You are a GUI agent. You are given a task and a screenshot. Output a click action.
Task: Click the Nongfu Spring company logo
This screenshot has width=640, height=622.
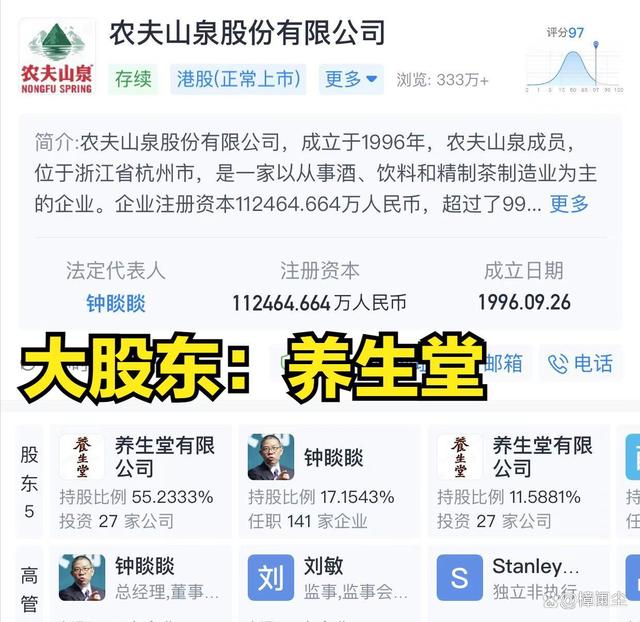tap(57, 56)
